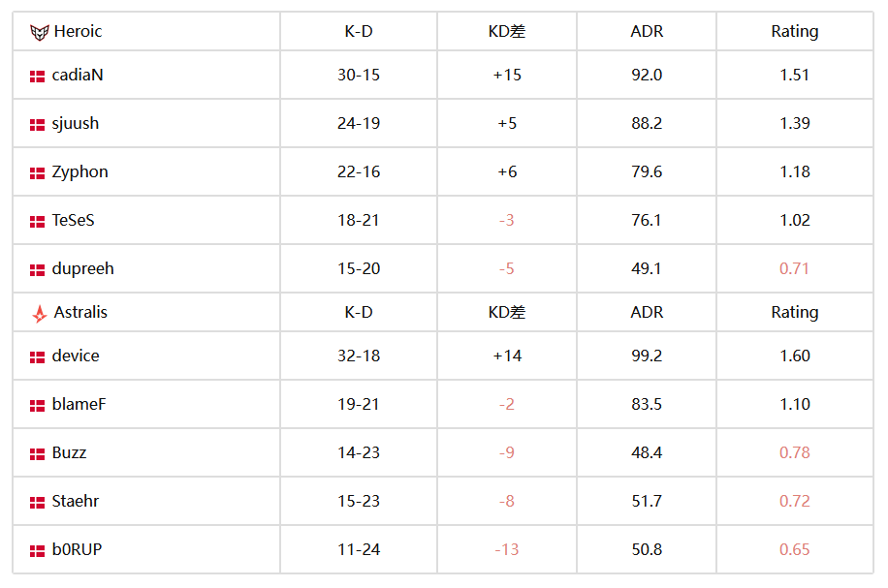This screenshot has width=888, height=588.
Task: Click Heroic's K-D column header
Action: 359,32
